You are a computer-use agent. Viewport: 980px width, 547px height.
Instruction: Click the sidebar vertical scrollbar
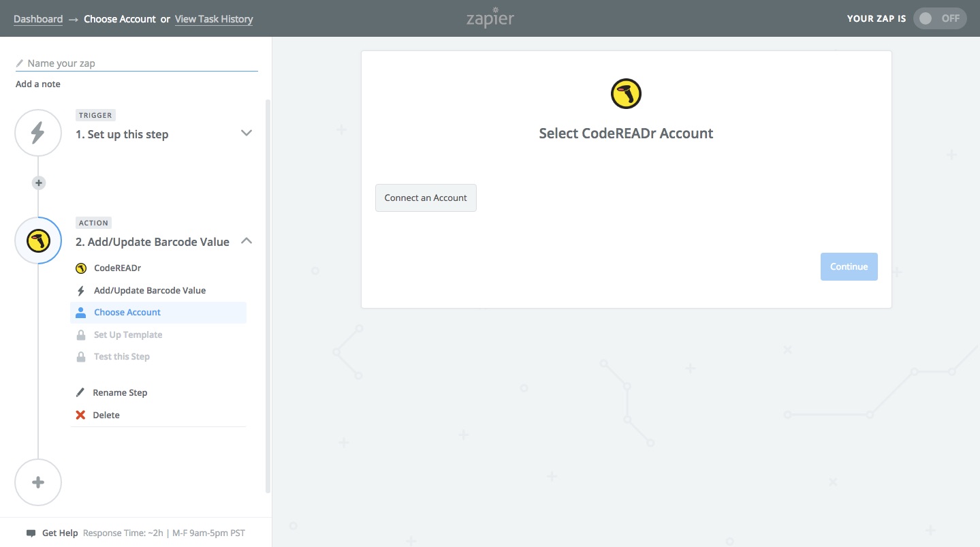(268, 296)
